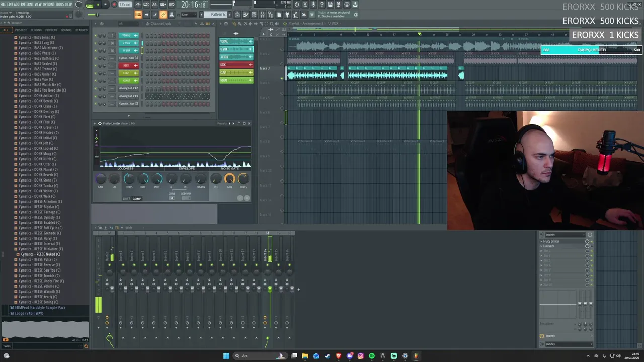Image resolution: width=644 pixels, height=362 pixels.
Task: Open the Channel rack view icon
Action: (x=254, y=15)
